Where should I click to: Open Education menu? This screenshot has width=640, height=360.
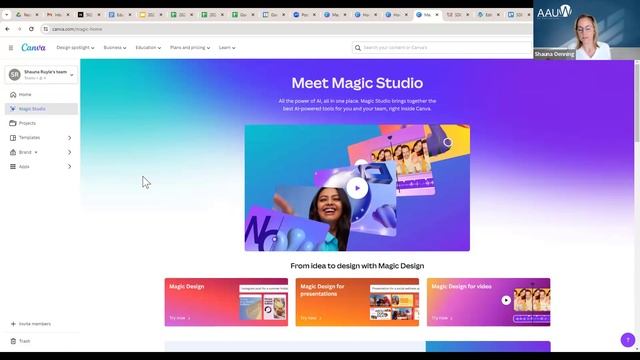(x=148, y=48)
